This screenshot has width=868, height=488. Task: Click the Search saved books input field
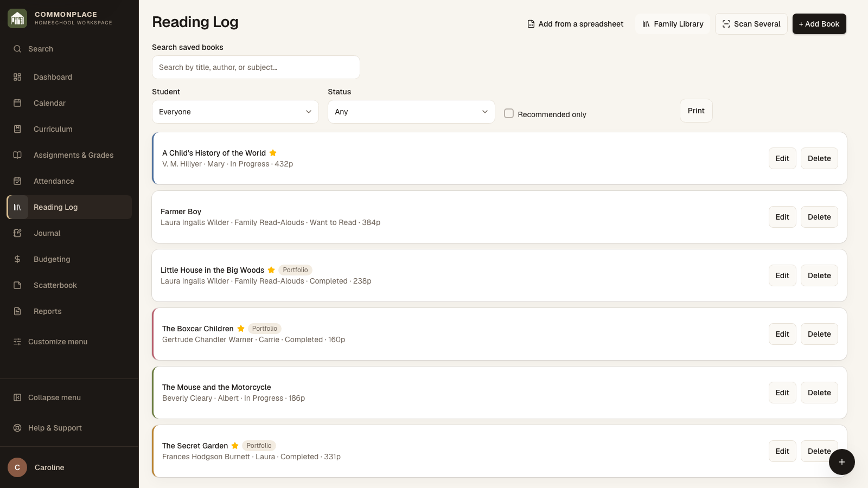[x=256, y=67]
